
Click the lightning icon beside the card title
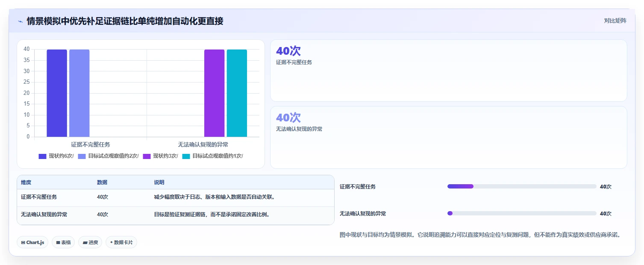21,21
